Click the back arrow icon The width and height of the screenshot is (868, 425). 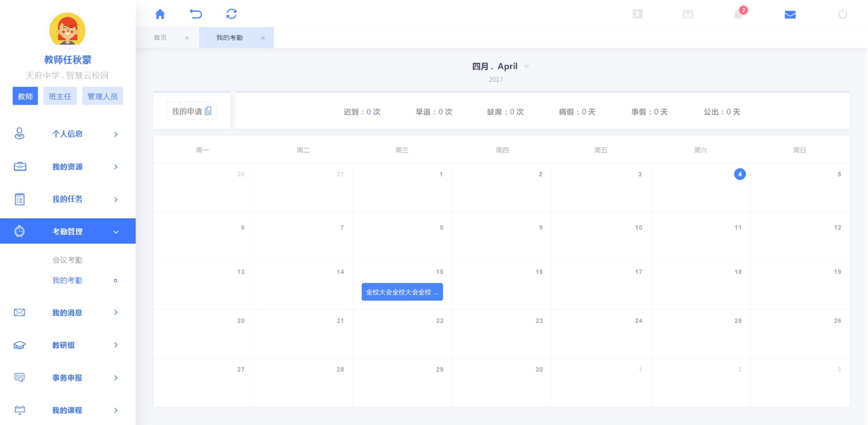pyautogui.click(x=196, y=14)
